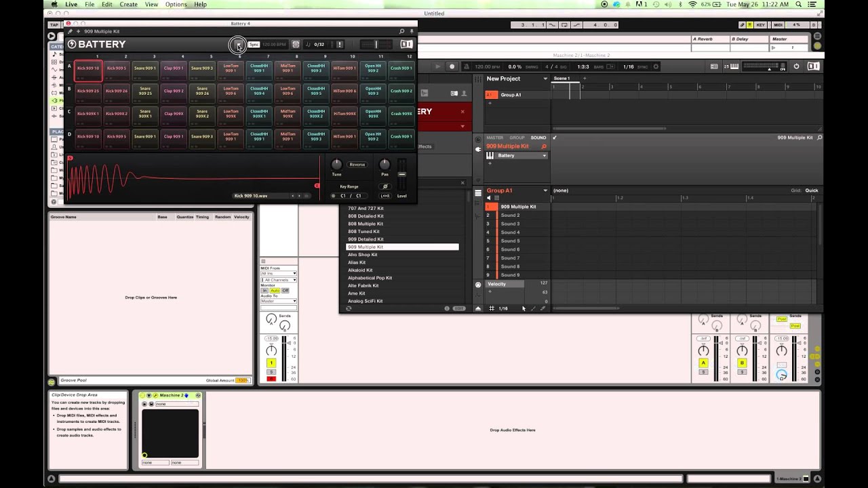
Task: Open the Options menu
Action: [176, 5]
